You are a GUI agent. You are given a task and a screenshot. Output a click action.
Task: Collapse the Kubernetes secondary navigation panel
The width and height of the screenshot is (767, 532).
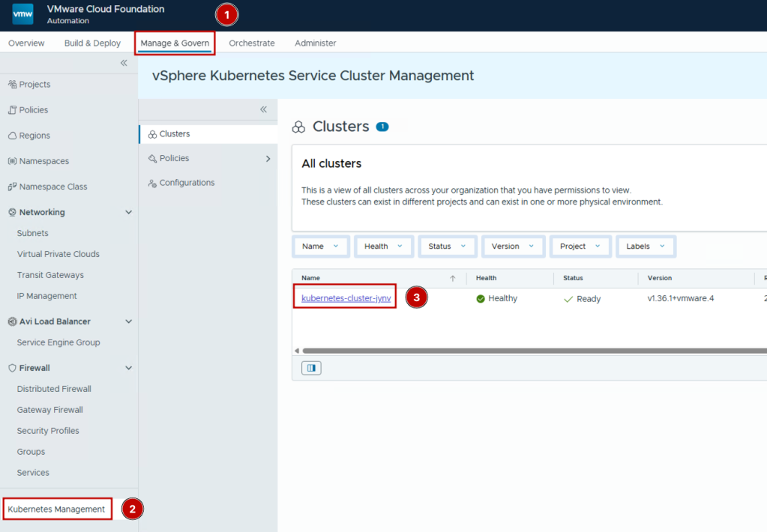(264, 109)
